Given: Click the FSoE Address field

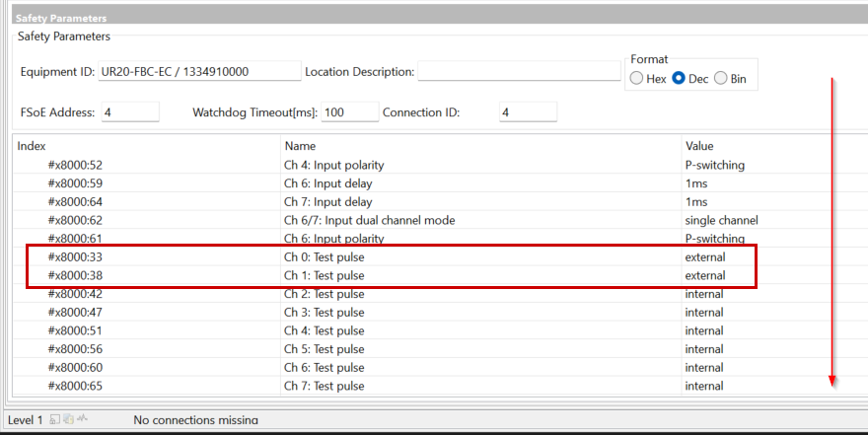Looking at the screenshot, I should (130, 112).
